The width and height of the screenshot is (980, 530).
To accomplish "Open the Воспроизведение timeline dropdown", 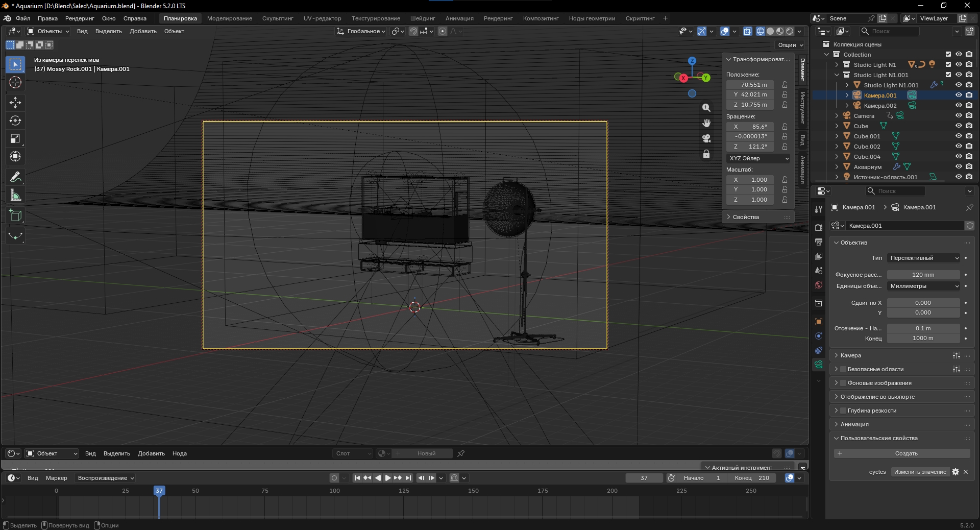I will (x=106, y=478).
